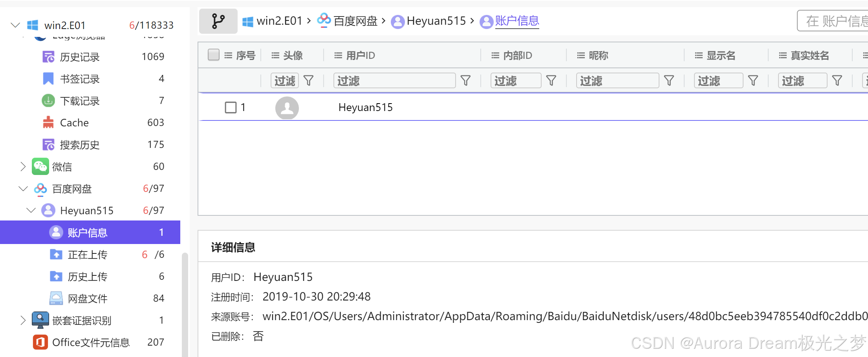Open 历史记录 browser history icon

click(x=48, y=57)
